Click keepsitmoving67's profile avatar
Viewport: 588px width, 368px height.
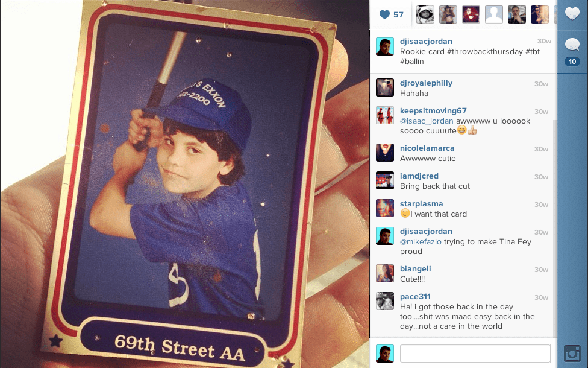click(385, 115)
